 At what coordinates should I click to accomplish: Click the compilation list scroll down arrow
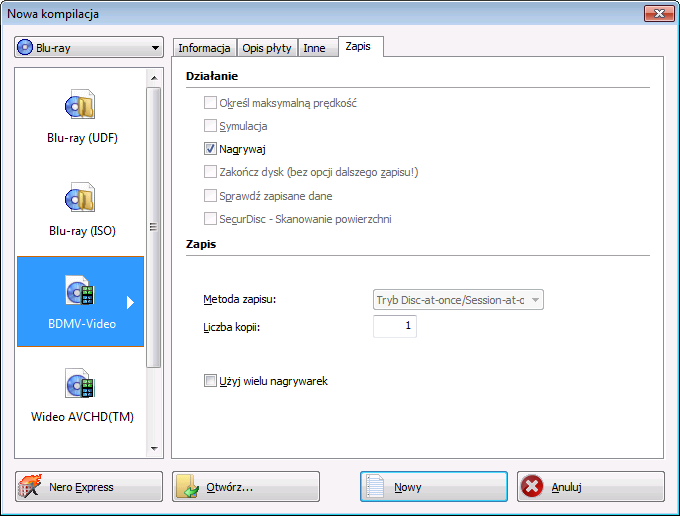(154, 449)
